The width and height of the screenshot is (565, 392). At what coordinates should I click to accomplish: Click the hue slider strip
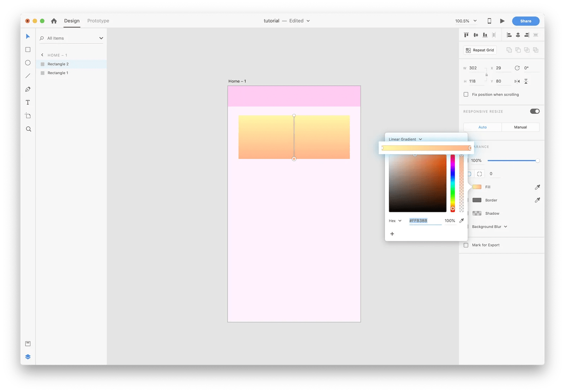tap(452, 183)
